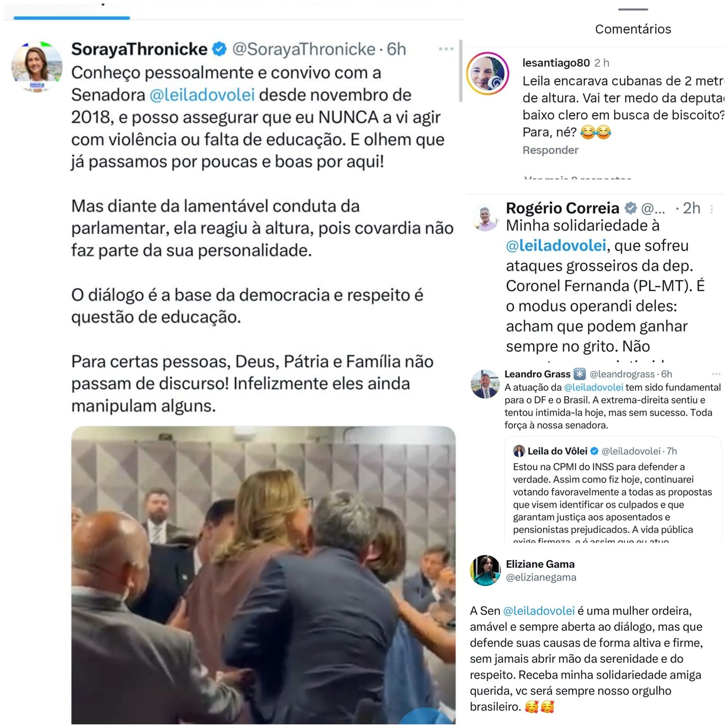Open the @elizianegama handle
Viewport: 728px width, 728px height.
pos(541,577)
